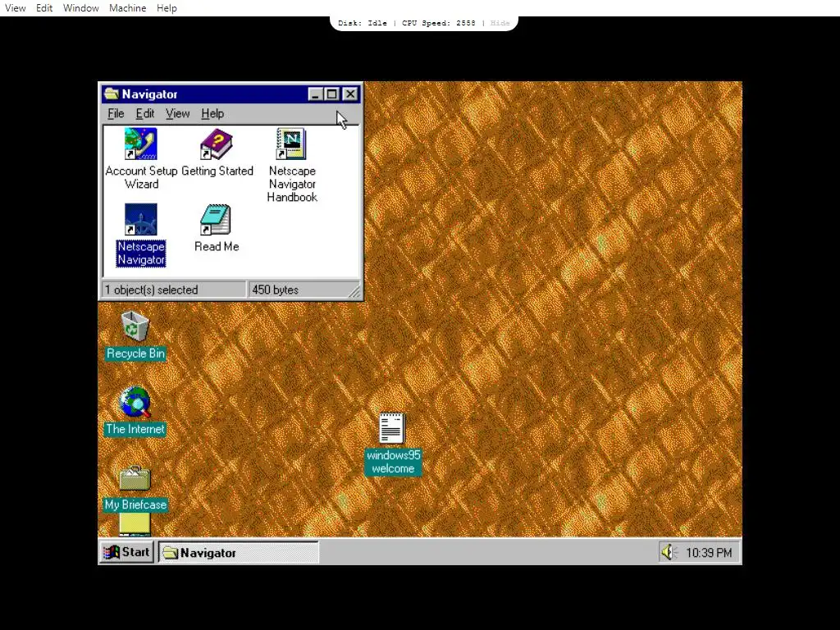Click the 'Read Me' icon label
840x630 pixels.
tap(217, 246)
